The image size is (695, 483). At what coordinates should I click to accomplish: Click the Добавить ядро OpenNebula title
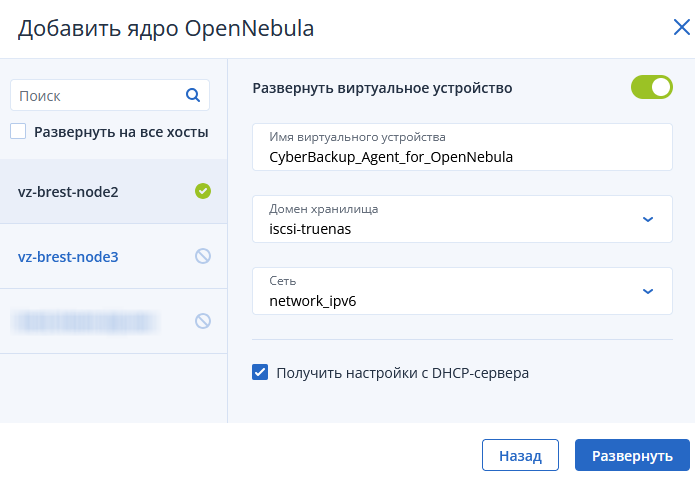(x=166, y=28)
